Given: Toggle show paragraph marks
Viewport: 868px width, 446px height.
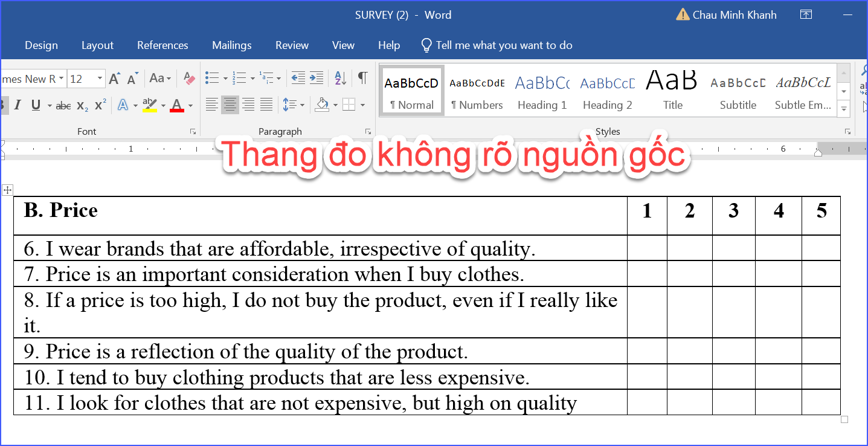Looking at the screenshot, I should [362, 78].
